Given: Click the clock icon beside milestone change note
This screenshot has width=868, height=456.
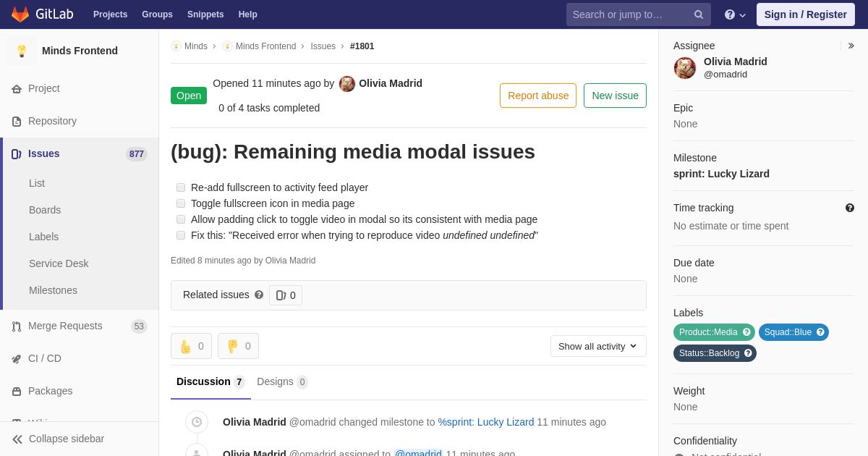Looking at the screenshot, I should (197, 422).
